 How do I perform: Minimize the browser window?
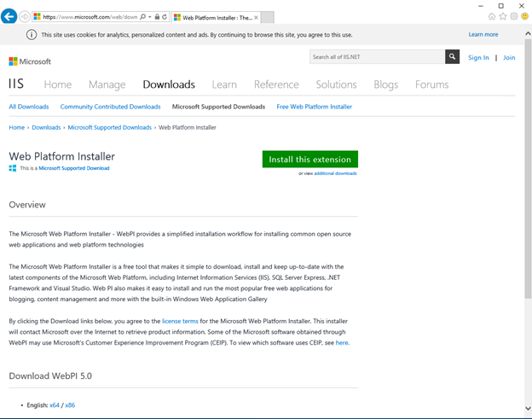(x=481, y=6)
